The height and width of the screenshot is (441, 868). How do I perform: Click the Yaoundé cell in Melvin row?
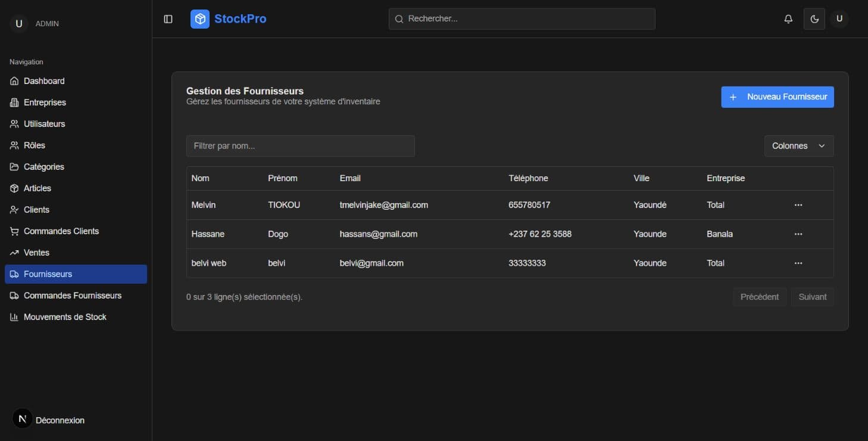(650, 205)
